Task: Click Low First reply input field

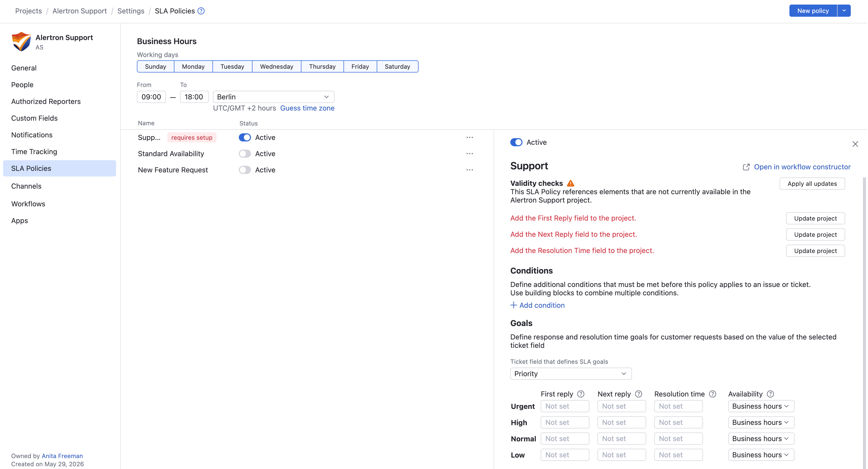Action: [565, 455]
